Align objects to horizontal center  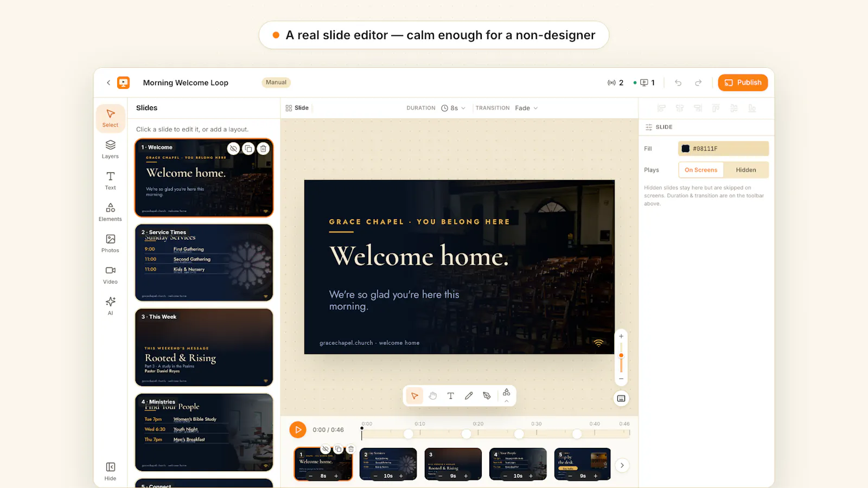click(680, 108)
